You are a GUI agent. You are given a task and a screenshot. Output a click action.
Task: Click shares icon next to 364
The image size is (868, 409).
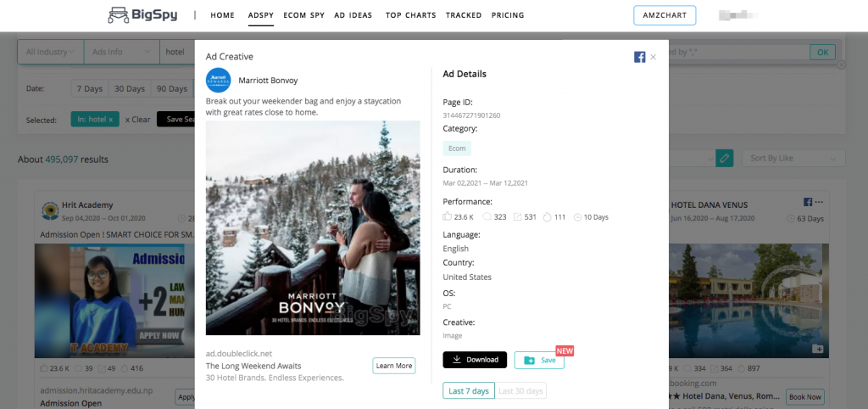[x=715, y=368]
